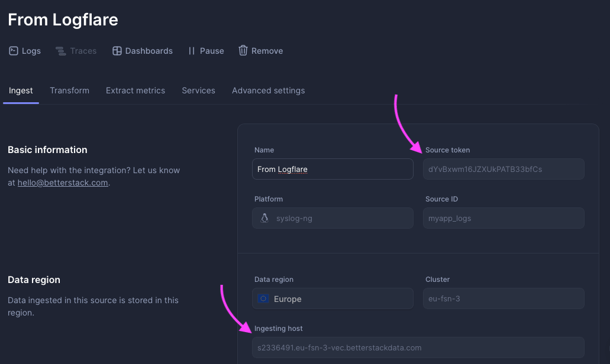Screen dimensions: 610x364
Task: Click the Cluster field eu-fsn-3
Action: (x=504, y=299)
